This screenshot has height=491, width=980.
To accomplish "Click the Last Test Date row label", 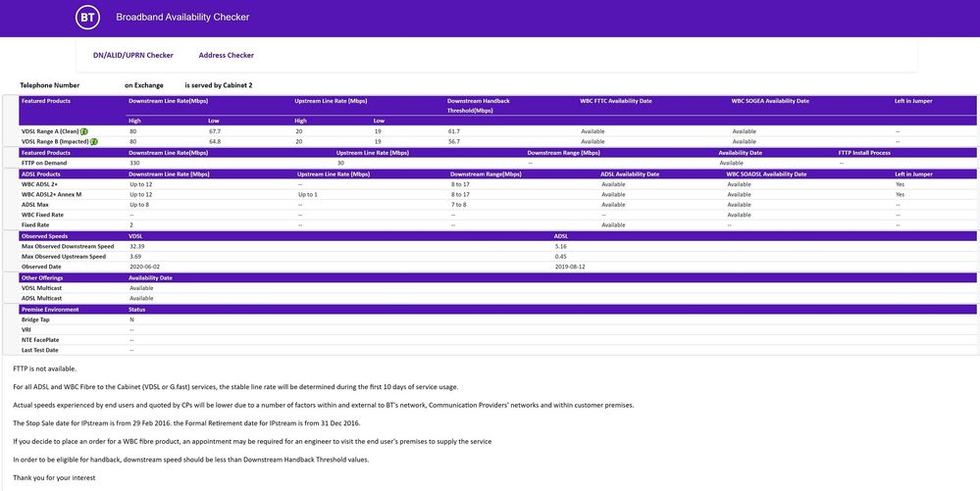I will click(40, 350).
